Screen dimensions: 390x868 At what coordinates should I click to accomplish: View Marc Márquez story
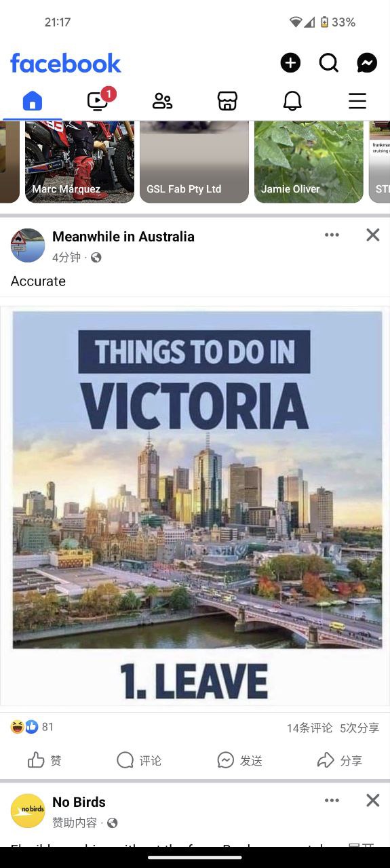click(79, 162)
